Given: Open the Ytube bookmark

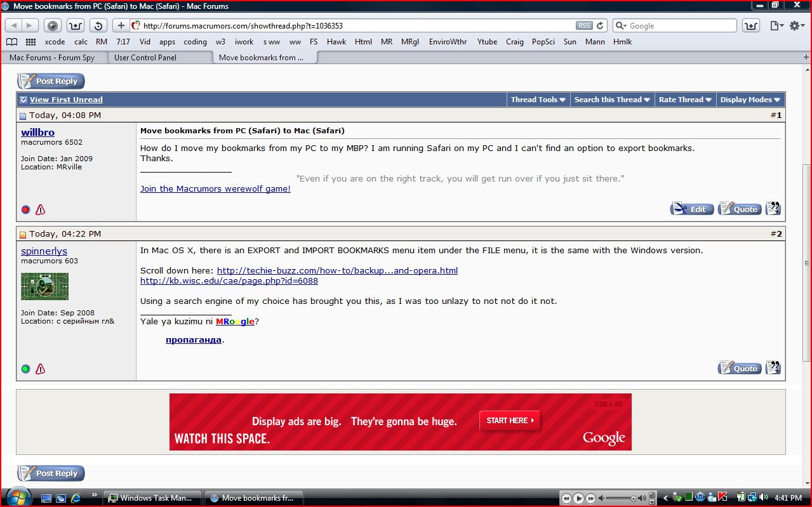Looking at the screenshot, I should coord(488,42).
